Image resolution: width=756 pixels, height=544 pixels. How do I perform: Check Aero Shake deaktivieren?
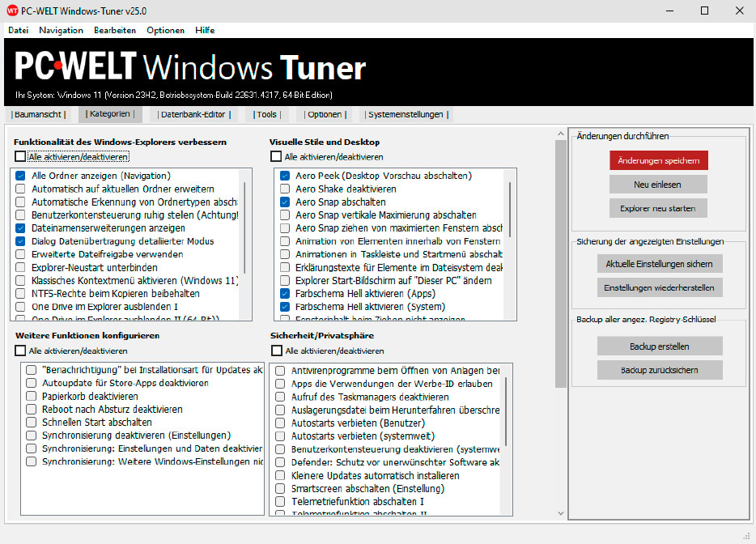click(x=285, y=189)
